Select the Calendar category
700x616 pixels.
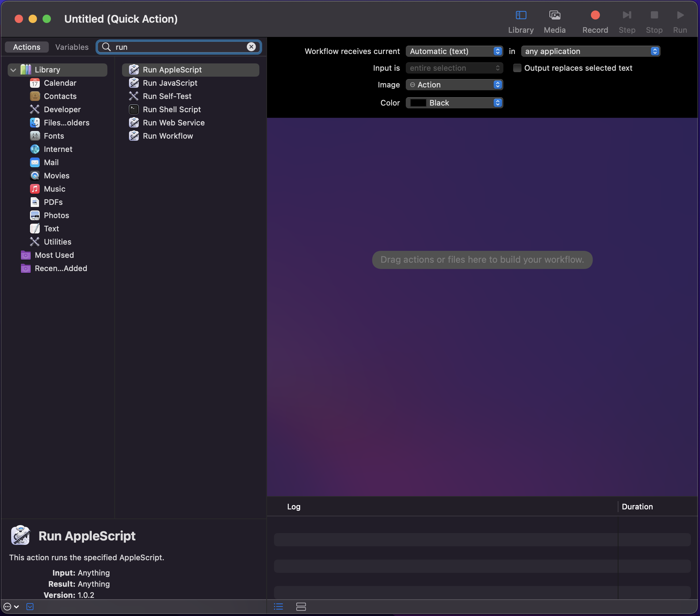60,83
